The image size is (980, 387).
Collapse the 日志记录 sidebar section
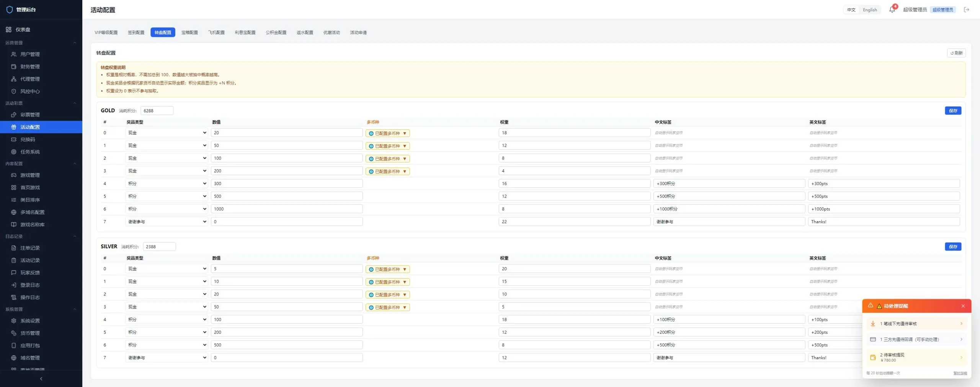[x=41, y=236]
